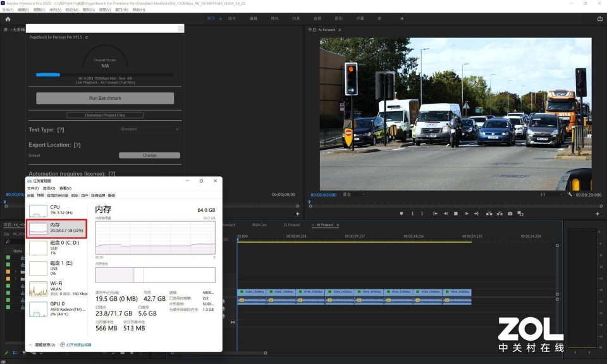Open the zoom level dropdown in Program monitor

pos(353,195)
